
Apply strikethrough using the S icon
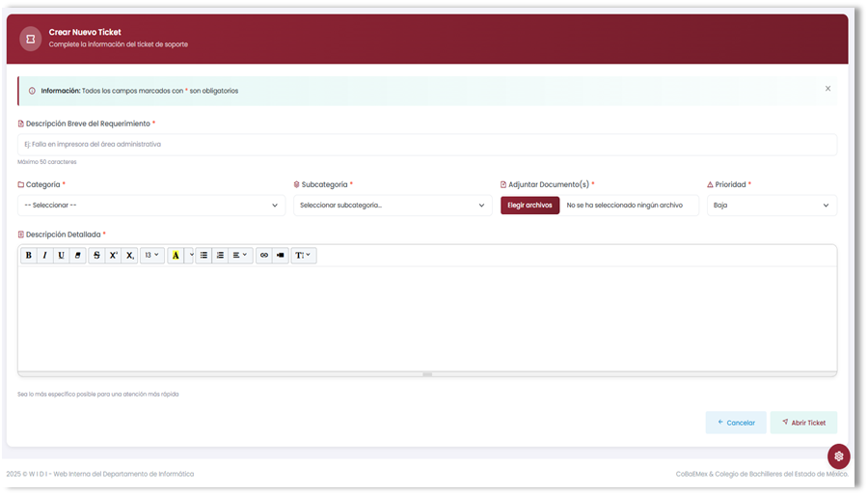[x=96, y=256]
